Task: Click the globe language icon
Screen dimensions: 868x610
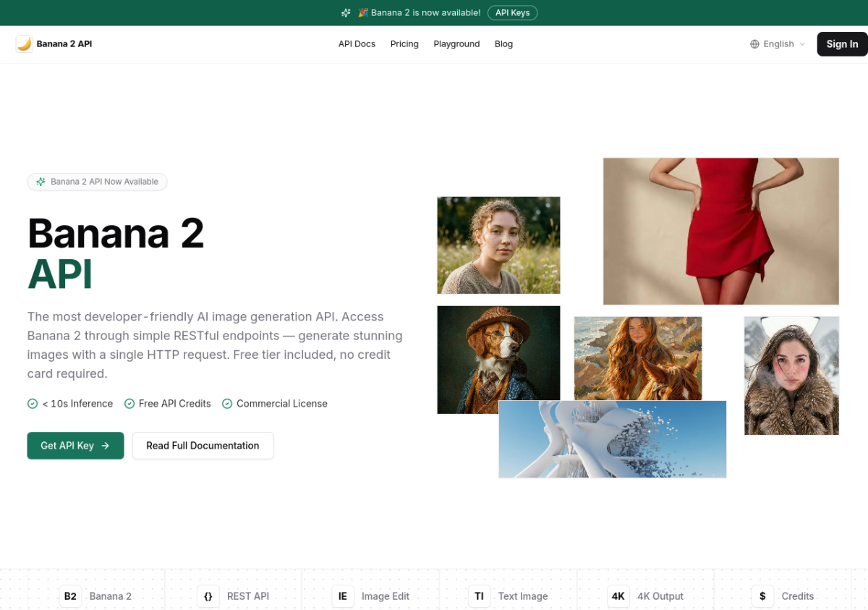Action: [x=754, y=44]
